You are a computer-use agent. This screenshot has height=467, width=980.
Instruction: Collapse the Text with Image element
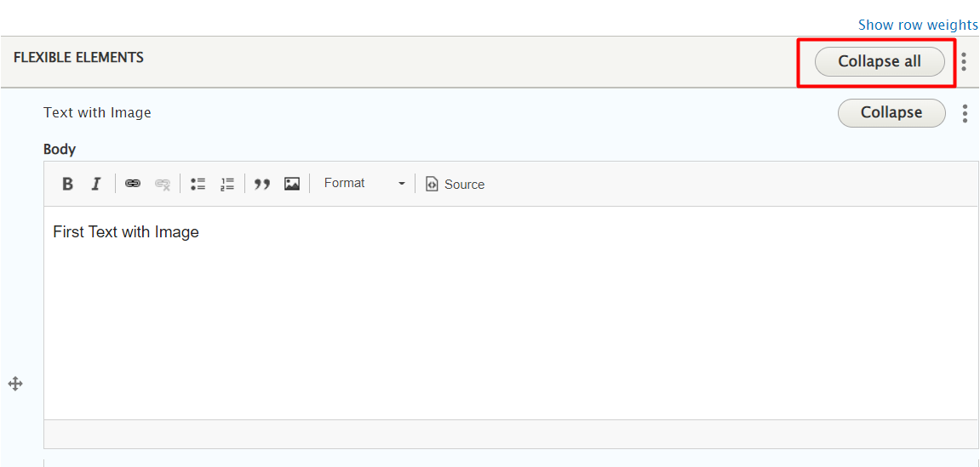(891, 113)
